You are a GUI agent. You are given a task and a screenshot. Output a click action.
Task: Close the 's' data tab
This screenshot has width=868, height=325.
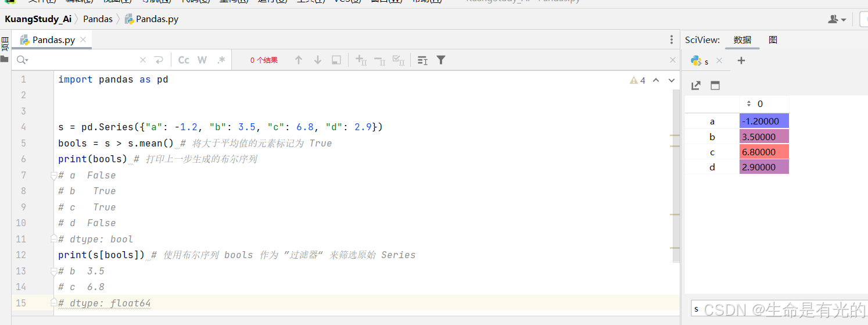point(719,60)
